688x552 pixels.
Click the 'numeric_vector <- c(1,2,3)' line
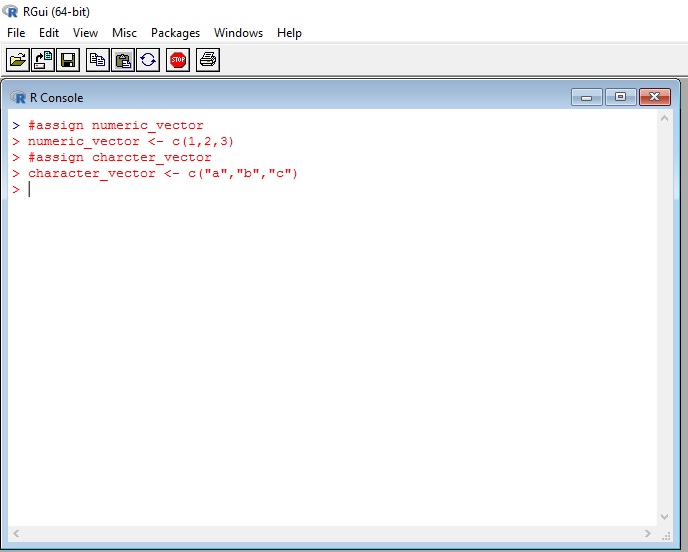pos(131,141)
